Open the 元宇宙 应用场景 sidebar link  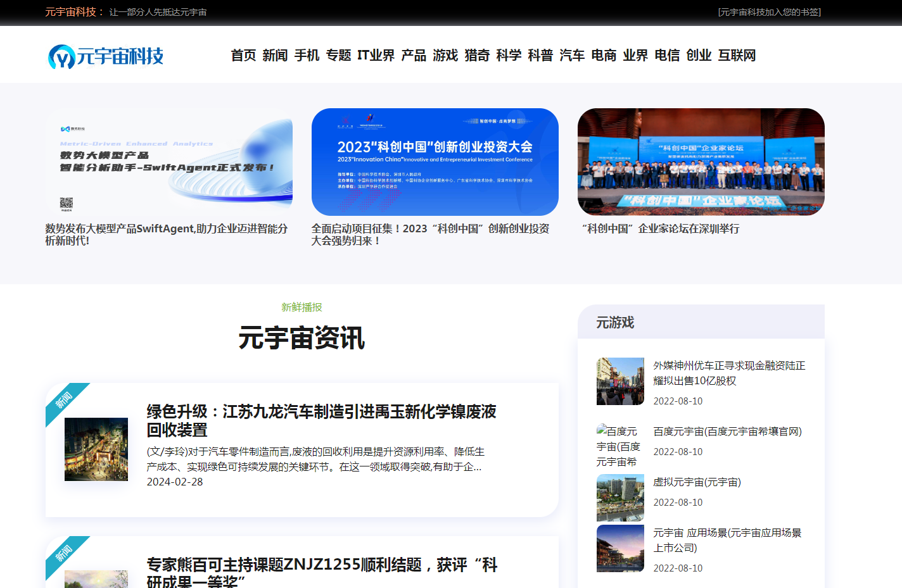[x=728, y=541]
